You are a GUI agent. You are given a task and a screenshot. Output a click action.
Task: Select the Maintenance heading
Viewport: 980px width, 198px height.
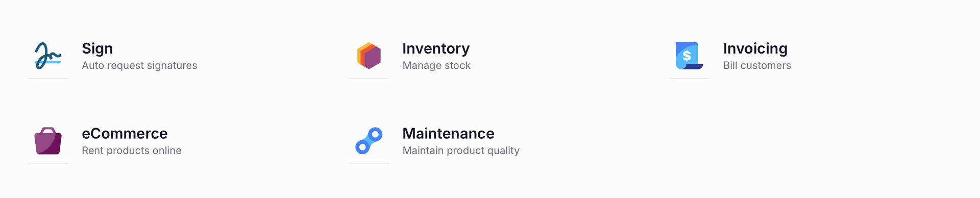(448, 134)
